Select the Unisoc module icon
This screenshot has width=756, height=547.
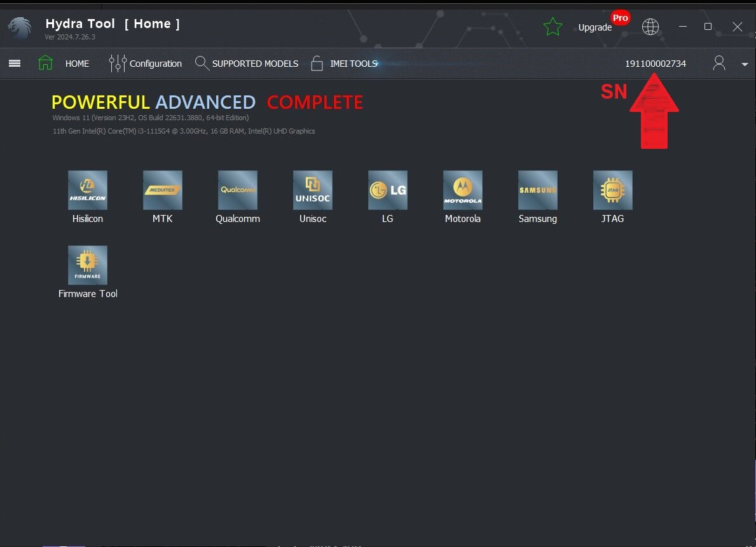click(313, 190)
